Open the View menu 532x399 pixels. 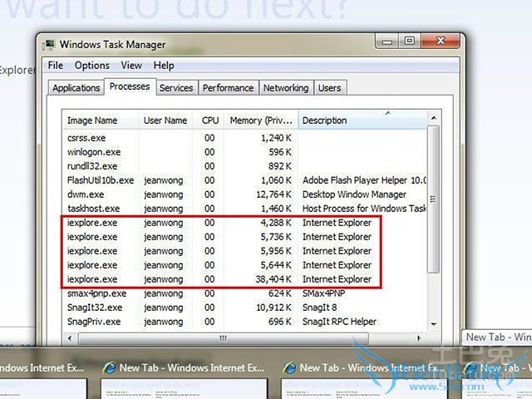131,65
